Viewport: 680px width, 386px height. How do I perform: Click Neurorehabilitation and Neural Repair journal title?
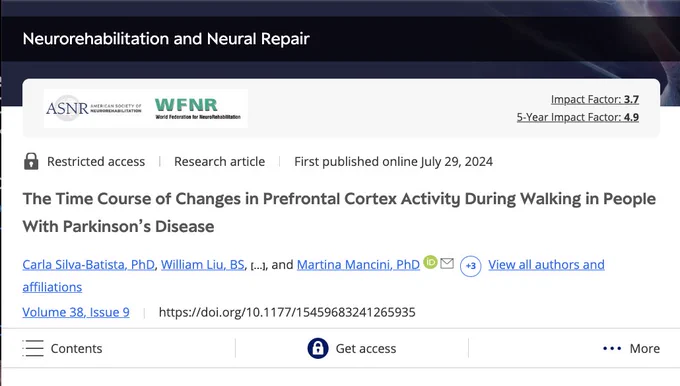(x=166, y=39)
